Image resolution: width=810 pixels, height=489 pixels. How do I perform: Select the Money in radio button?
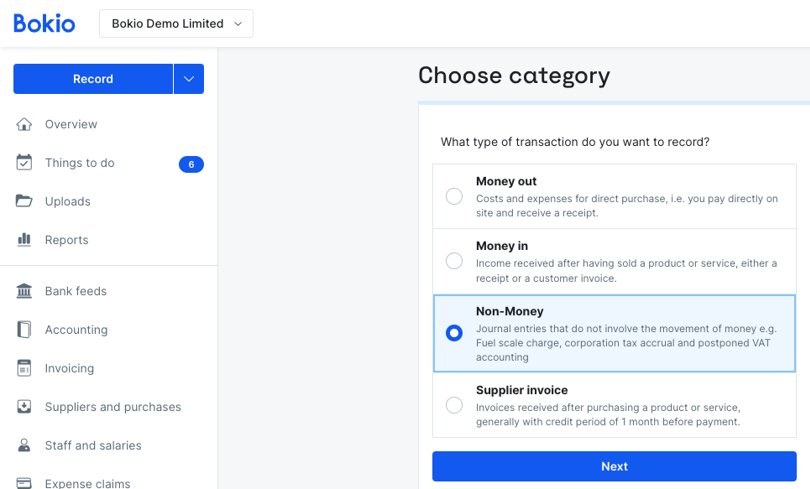[x=454, y=261]
